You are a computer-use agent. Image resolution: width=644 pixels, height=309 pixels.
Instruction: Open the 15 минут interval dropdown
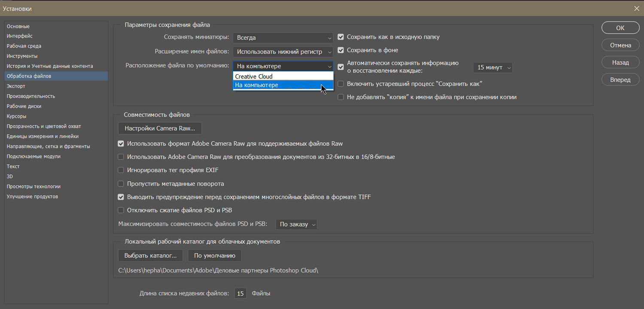coord(493,67)
